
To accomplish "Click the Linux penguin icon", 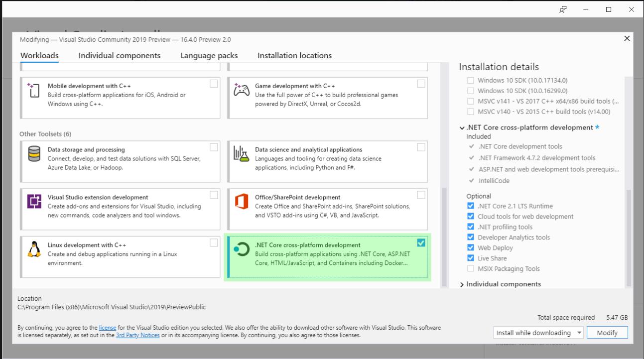I will click(34, 249).
